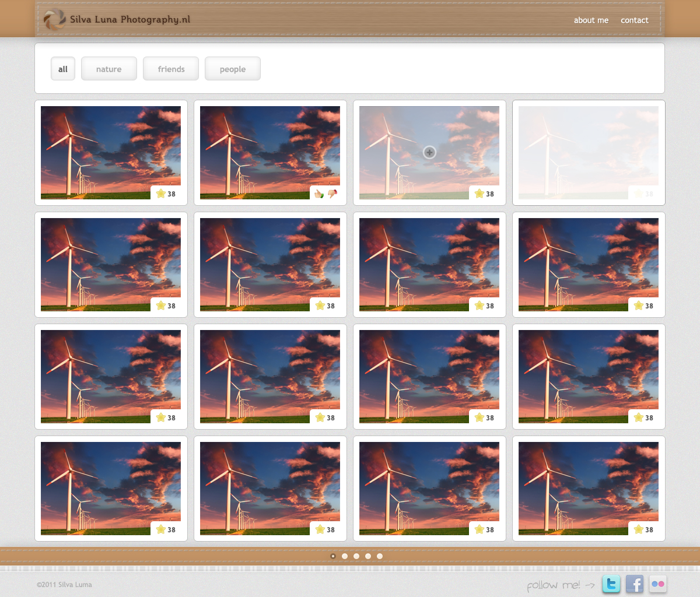The image size is (700, 597).
Task: Click the star icon on the bottom-row third card
Action: [480, 529]
